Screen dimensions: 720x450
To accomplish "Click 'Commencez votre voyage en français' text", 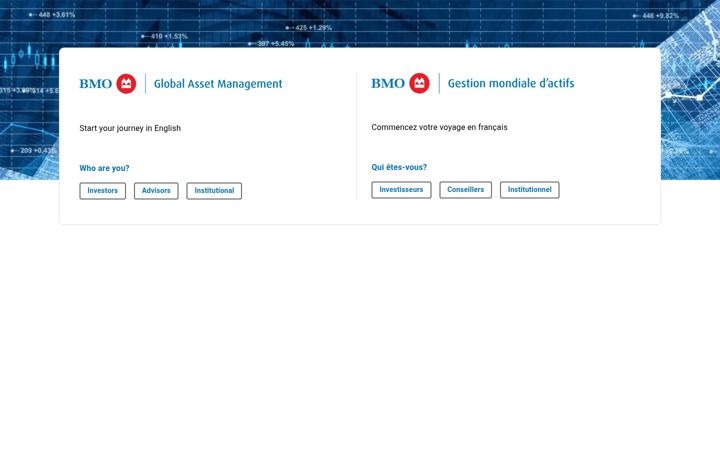I will coord(439,127).
